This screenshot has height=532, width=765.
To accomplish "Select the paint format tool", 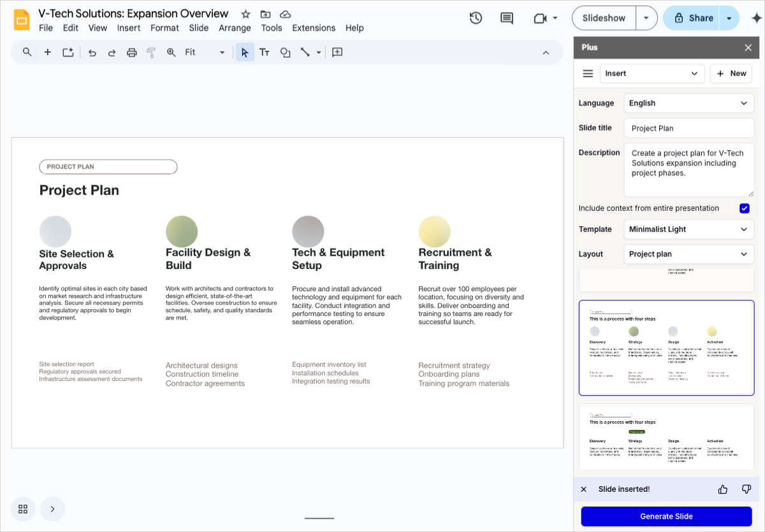I will 151,53.
